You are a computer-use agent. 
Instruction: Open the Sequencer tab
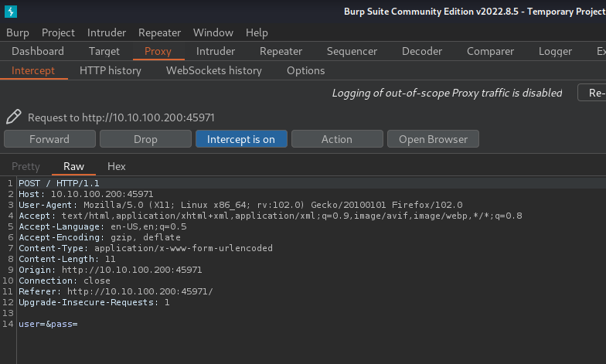tap(352, 51)
